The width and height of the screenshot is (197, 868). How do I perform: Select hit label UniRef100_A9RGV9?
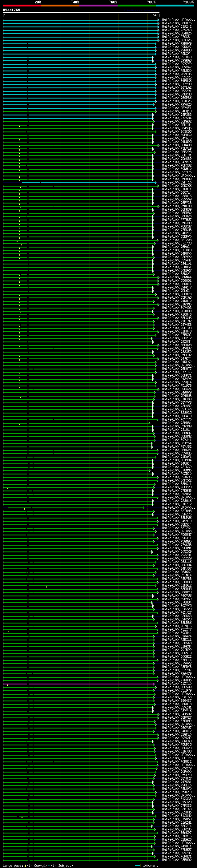pyautogui.click(x=177, y=43)
